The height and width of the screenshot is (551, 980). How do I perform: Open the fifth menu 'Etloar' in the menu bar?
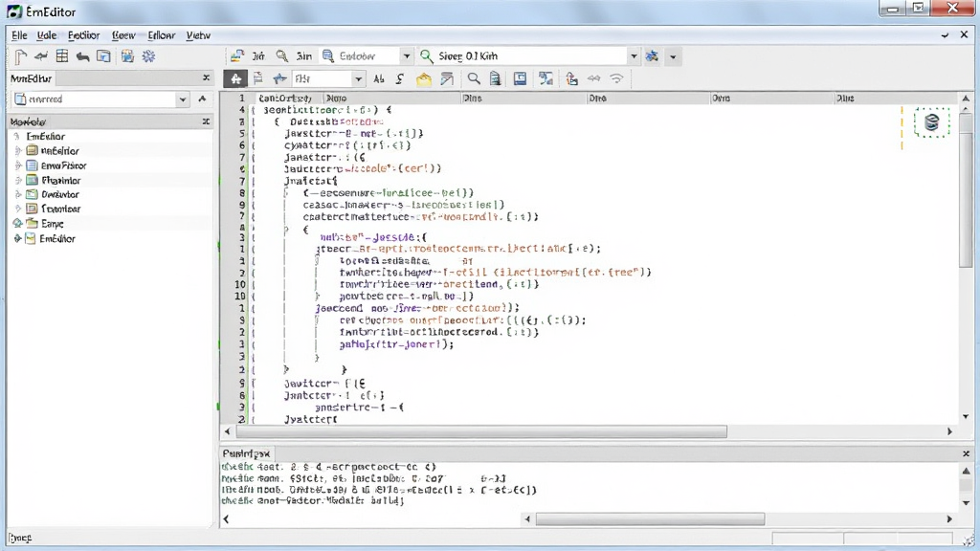(x=161, y=35)
